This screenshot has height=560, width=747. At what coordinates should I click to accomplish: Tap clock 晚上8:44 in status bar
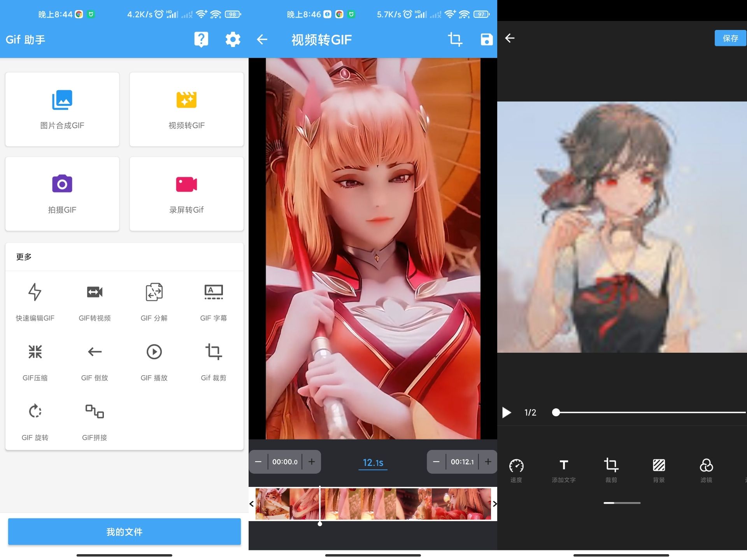55,14
